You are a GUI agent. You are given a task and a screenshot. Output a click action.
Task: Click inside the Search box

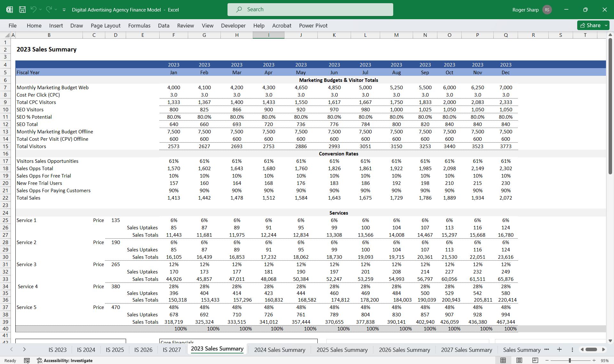[310, 10]
